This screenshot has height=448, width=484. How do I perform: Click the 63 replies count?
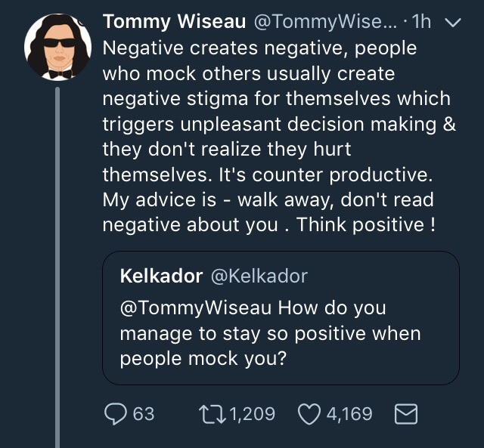tap(144, 414)
